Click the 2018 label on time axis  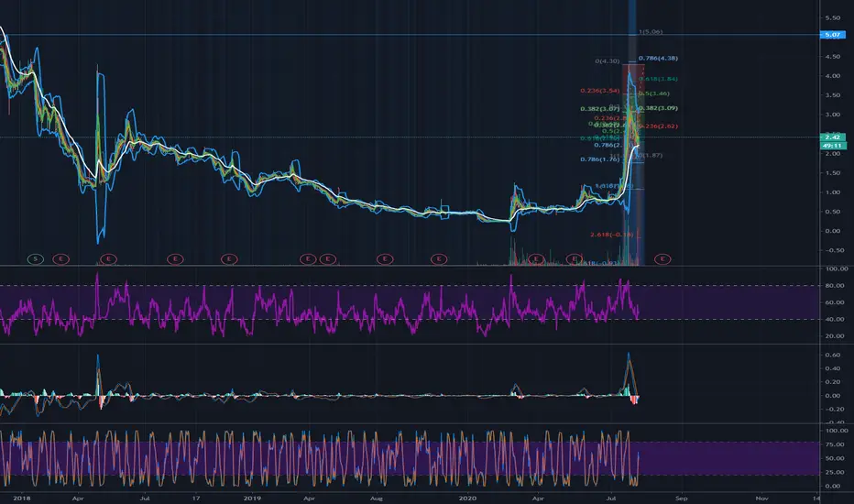[x=21, y=498]
